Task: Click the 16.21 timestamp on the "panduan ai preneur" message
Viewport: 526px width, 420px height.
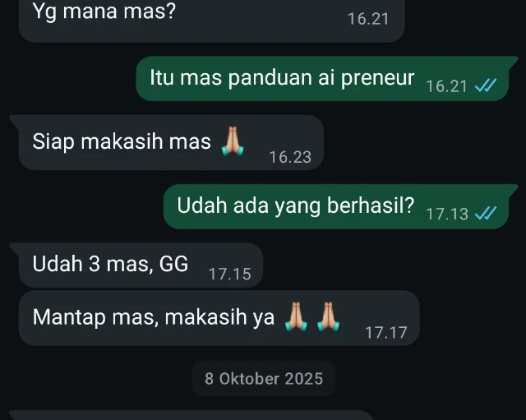Action: 446,86
